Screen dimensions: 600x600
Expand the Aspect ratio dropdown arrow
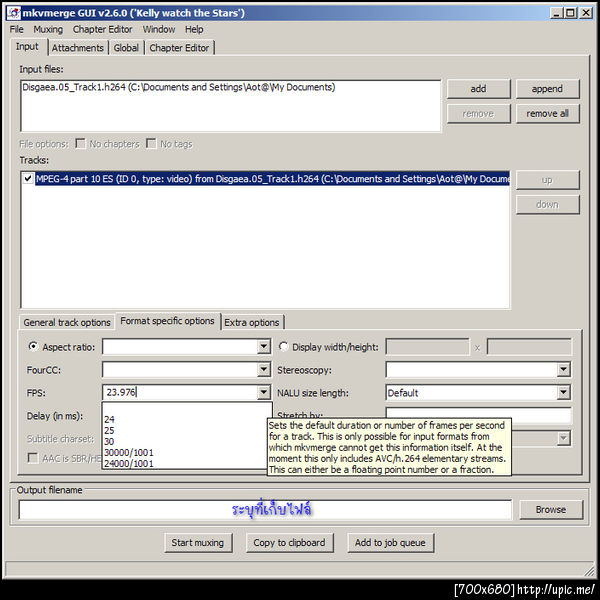coord(264,347)
